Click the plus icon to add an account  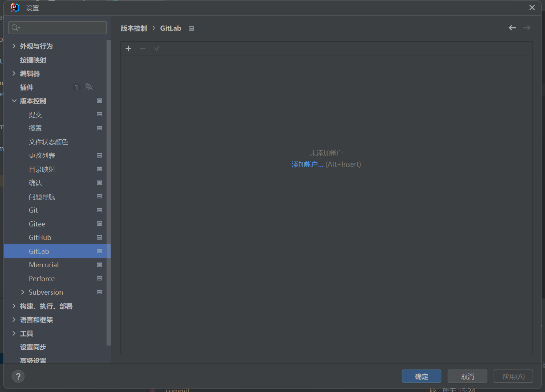point(128,48)
